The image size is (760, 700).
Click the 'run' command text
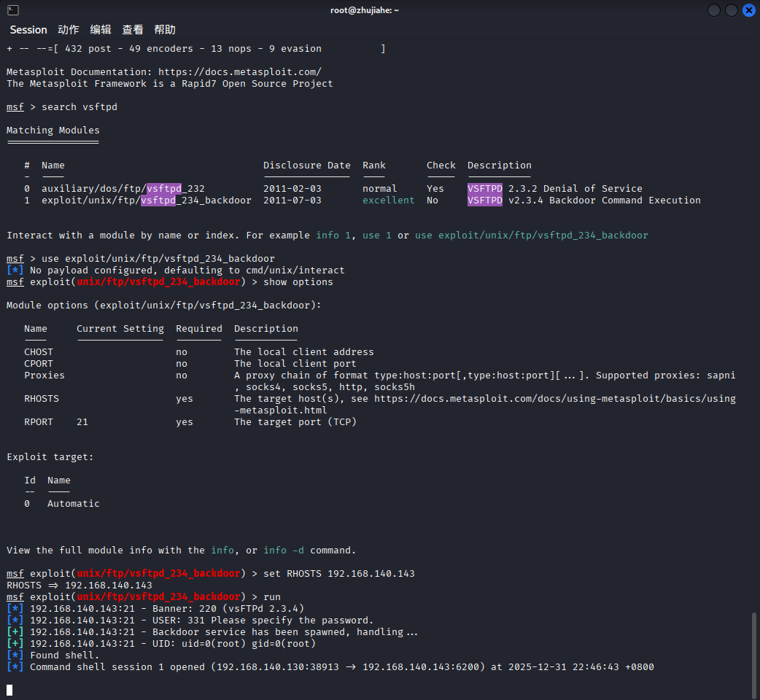272,596
